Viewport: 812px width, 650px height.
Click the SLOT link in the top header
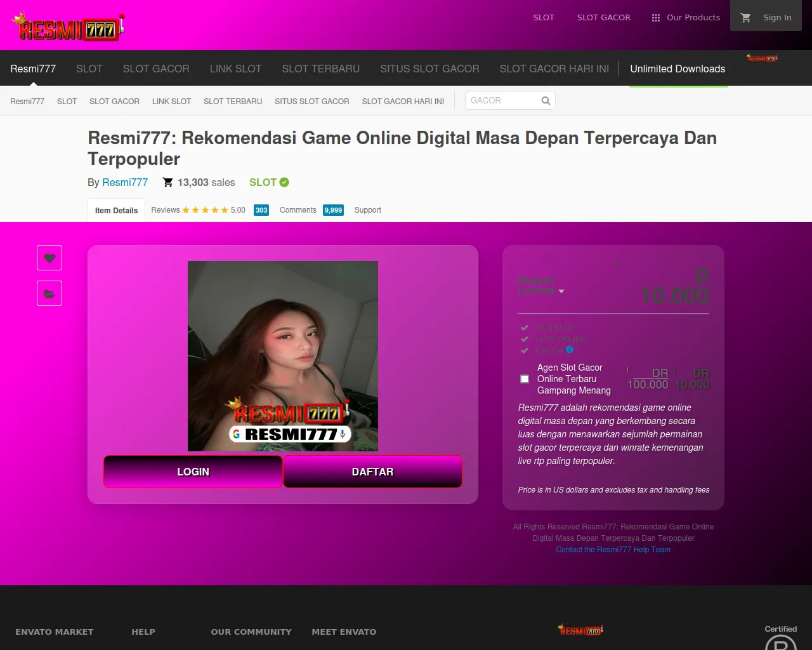[544, 18]
